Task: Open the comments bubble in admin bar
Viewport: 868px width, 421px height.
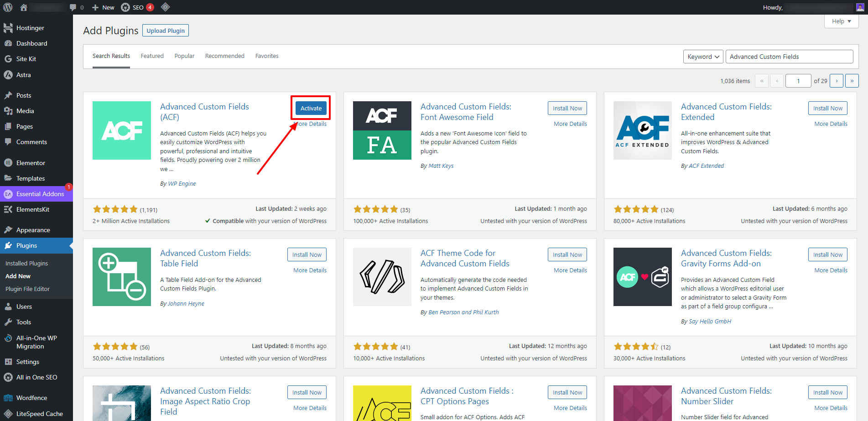Action: point(76,7)
